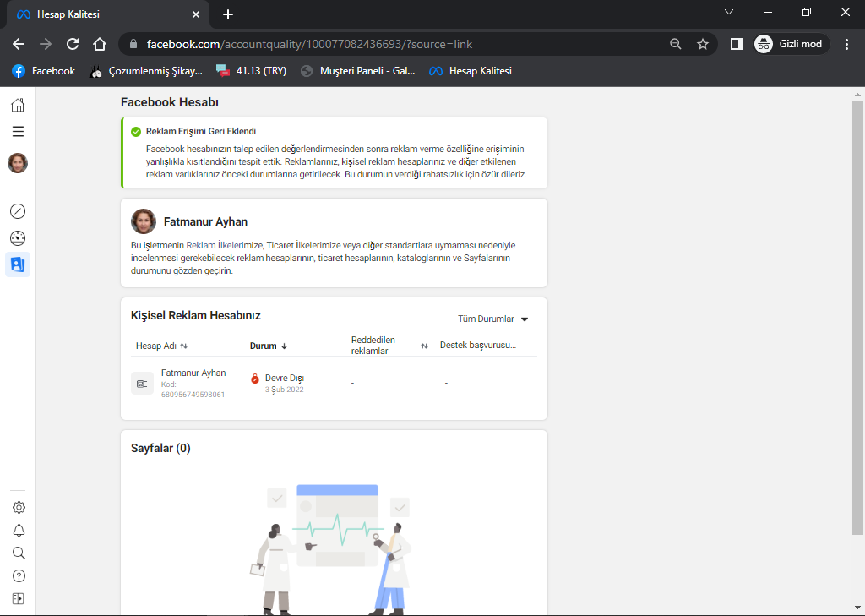
Task: Sort by Durum column
Action: pyautogui.click(x=269, y=346)
